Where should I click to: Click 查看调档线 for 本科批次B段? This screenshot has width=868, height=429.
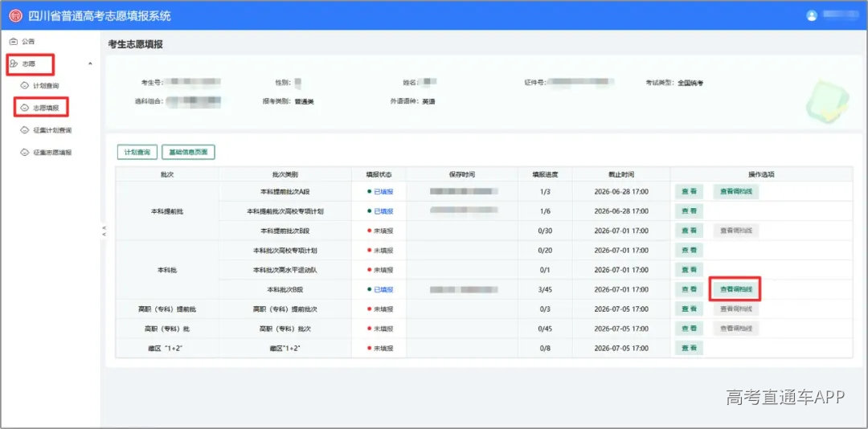pos(735,289)
